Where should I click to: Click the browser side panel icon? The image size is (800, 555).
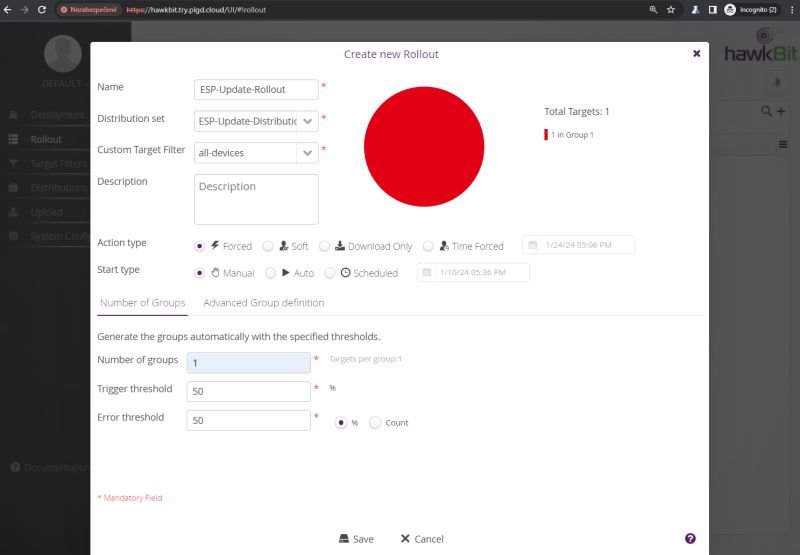713,10
